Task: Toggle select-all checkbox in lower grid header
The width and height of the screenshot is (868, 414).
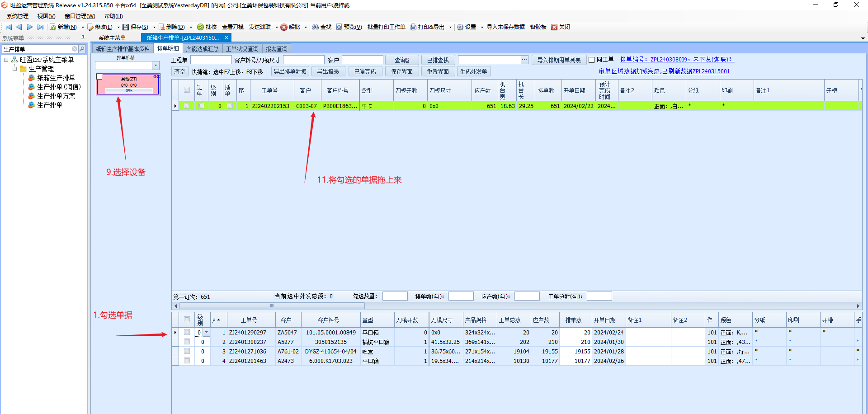Action: [x=187, y=320]
